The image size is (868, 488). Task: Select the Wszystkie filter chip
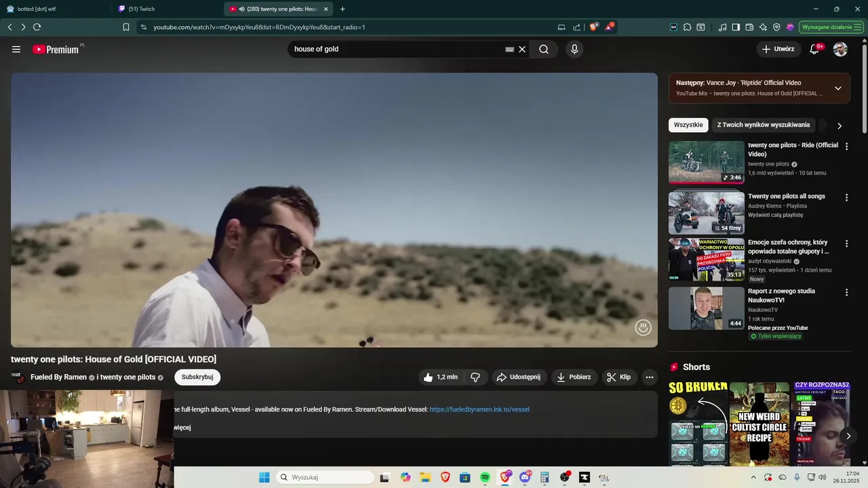coord(688,125)
